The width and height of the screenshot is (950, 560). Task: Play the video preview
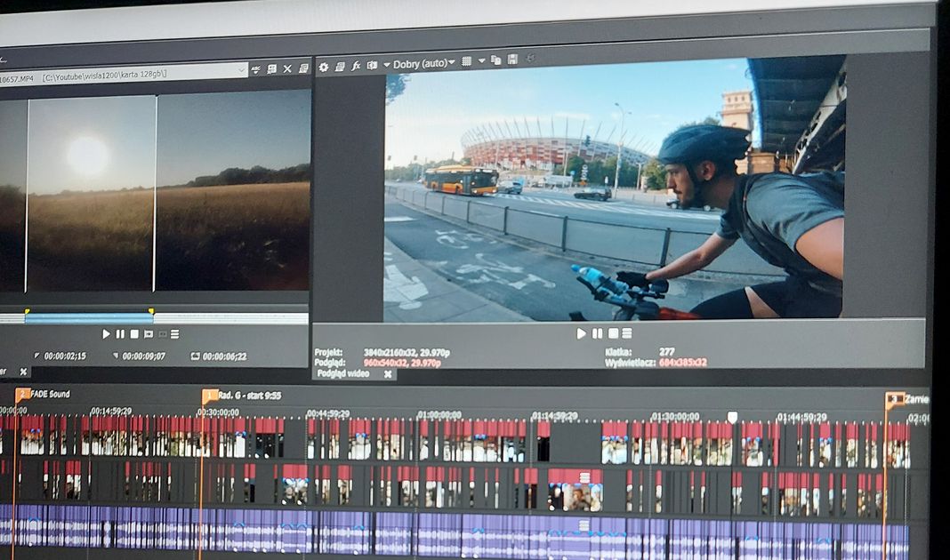tap(581, 333)
